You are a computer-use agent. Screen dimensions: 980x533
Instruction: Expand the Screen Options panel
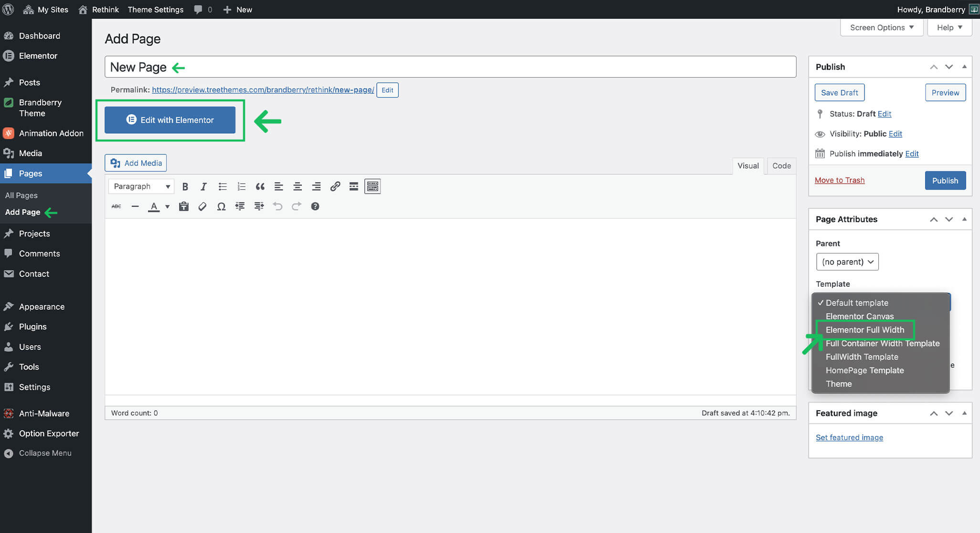click(x=881, y=27)
